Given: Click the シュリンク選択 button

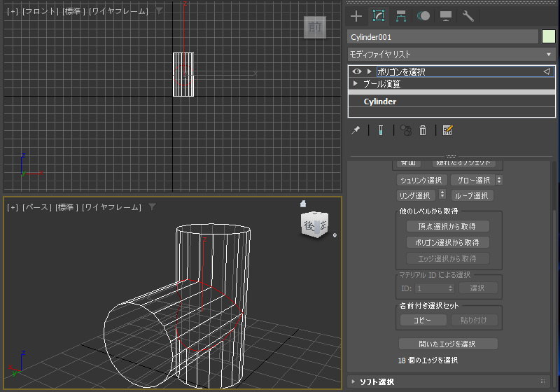Looking at the screenshot, I should (421, 181).
